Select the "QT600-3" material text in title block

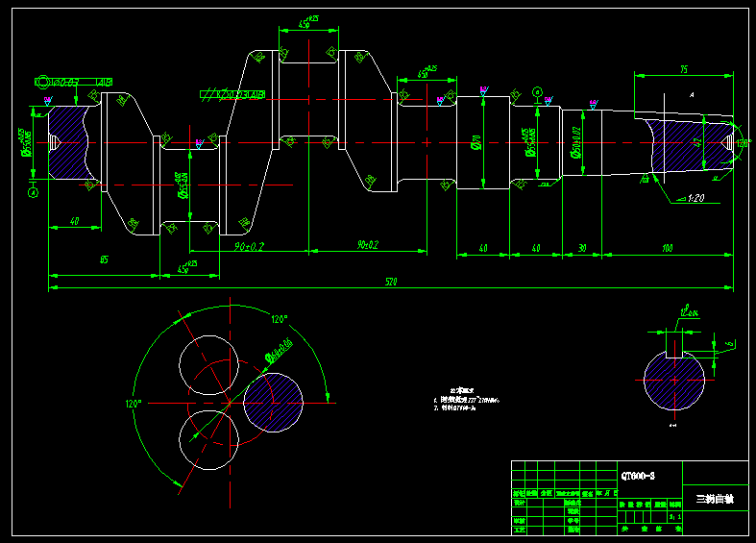tap(638, 476)
